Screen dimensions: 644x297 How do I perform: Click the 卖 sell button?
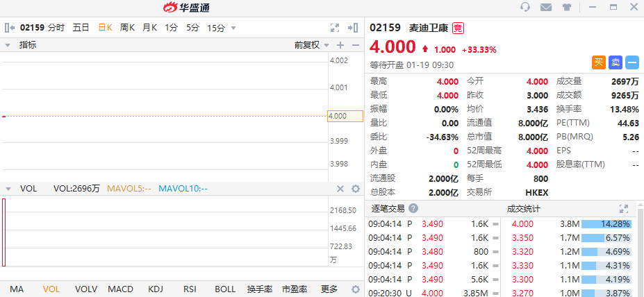pyautogui.click(x=616, y=62)
